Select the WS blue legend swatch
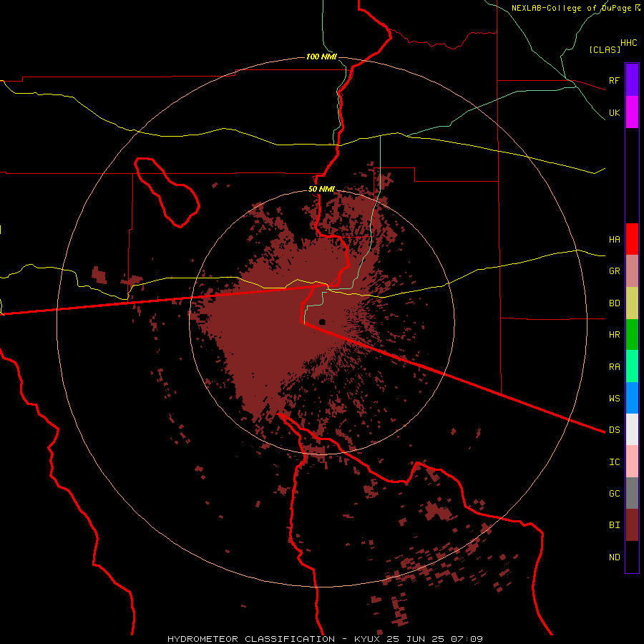This screenshot has width=644, height=644. (632, 398)
